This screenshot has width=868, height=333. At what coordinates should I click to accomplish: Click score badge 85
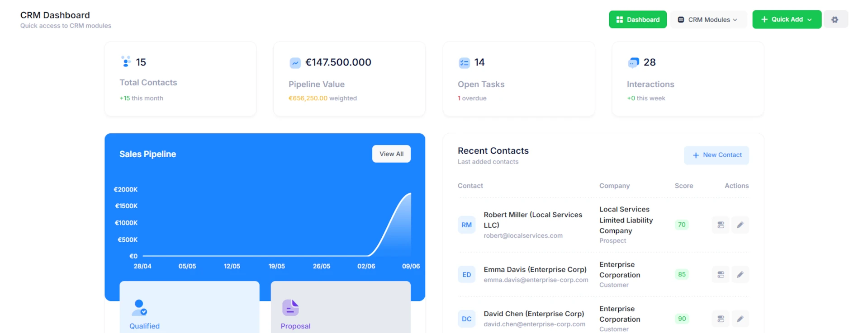(682, 274)
